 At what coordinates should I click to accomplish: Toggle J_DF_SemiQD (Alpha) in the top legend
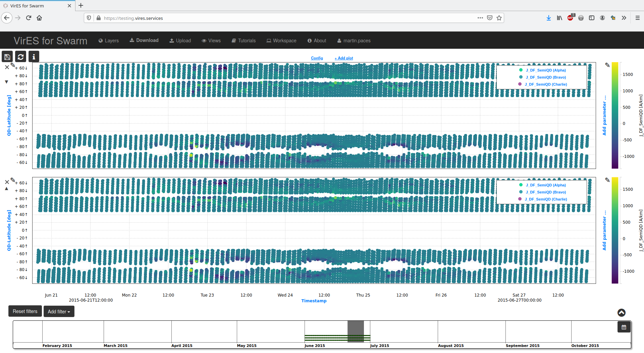[545, 70]
